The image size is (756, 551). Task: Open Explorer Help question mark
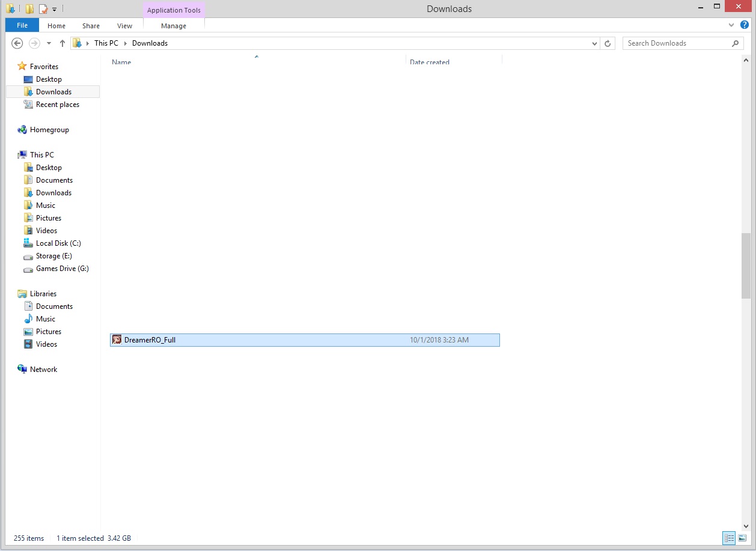(x=745, y=25)
